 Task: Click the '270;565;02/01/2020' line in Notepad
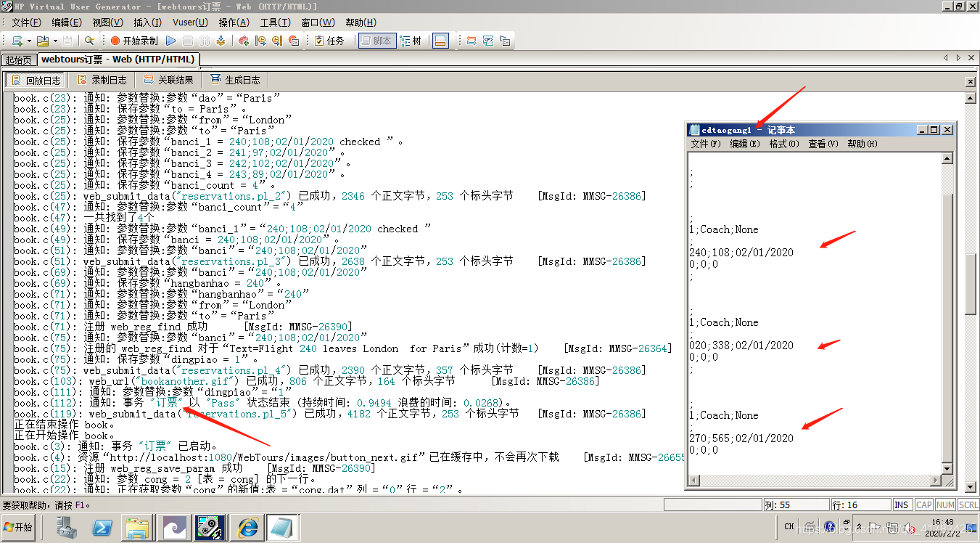[741, 438]
